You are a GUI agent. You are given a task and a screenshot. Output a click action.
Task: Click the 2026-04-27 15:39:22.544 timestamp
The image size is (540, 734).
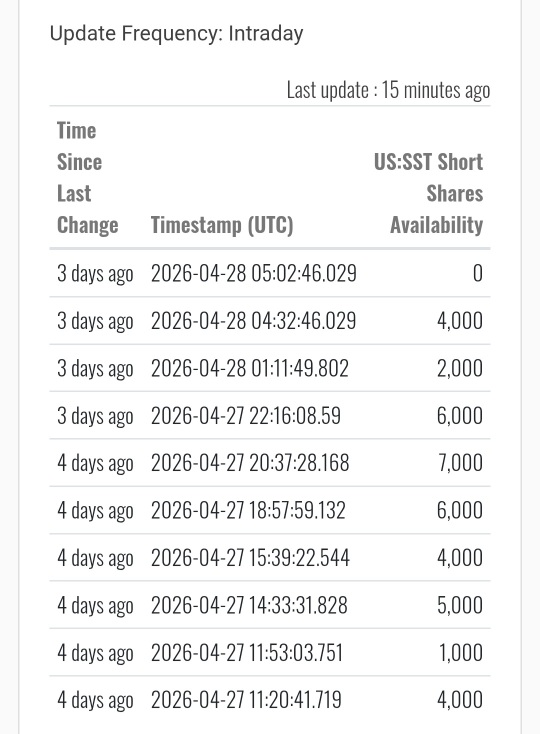click(250, 558)
